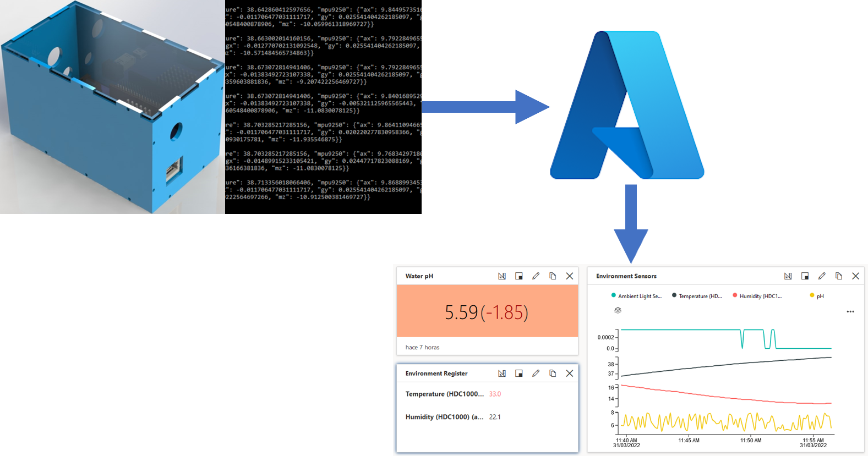Copy the Environment Sensors tile

coord(839,276)
